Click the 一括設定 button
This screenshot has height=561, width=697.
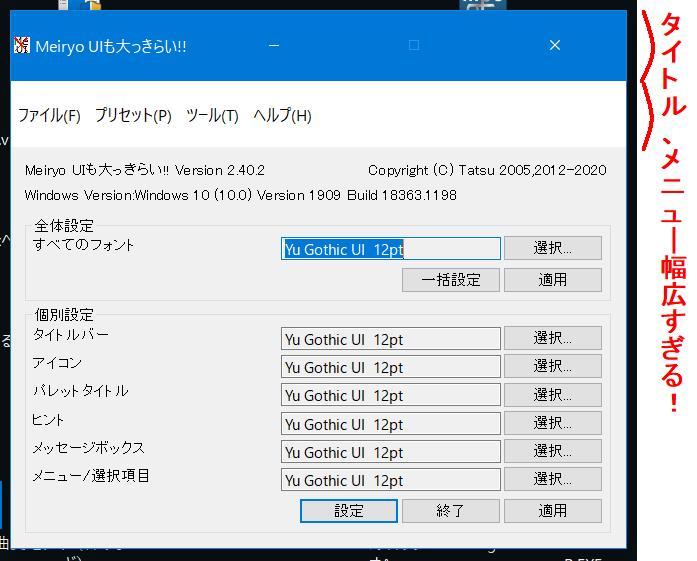(x=451, y=280)
